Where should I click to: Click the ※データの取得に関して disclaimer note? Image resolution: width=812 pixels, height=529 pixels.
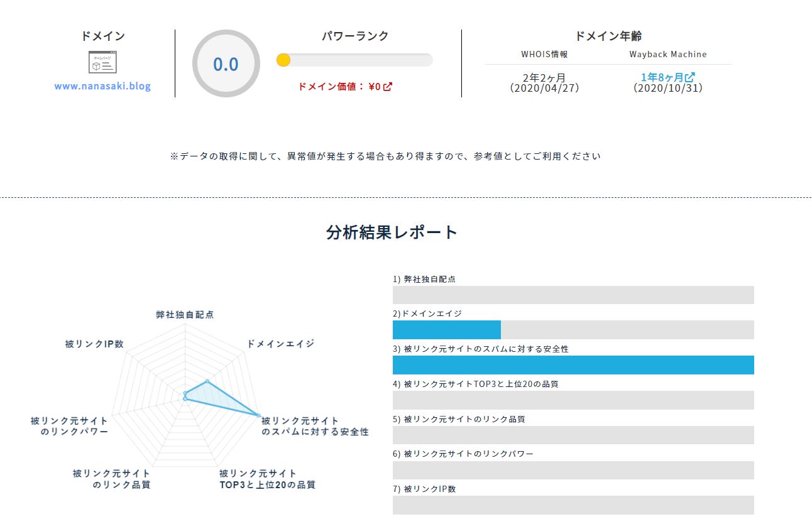[385, 156]
